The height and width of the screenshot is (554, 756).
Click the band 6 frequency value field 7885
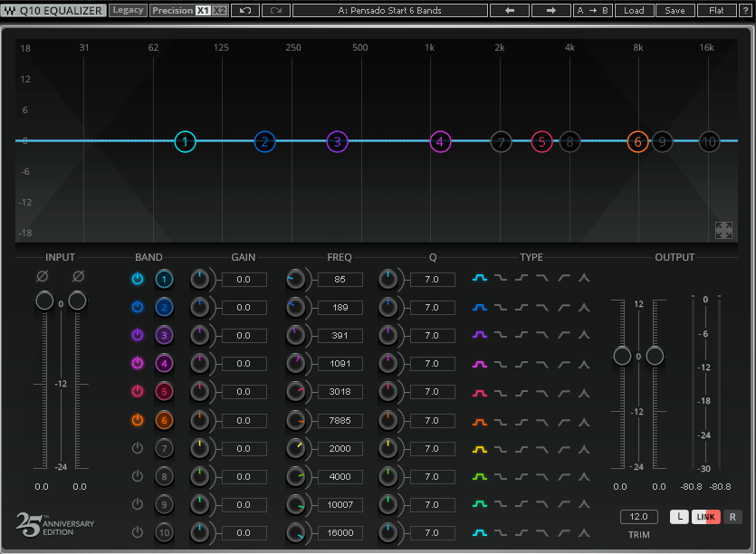[x=340, y=421]
